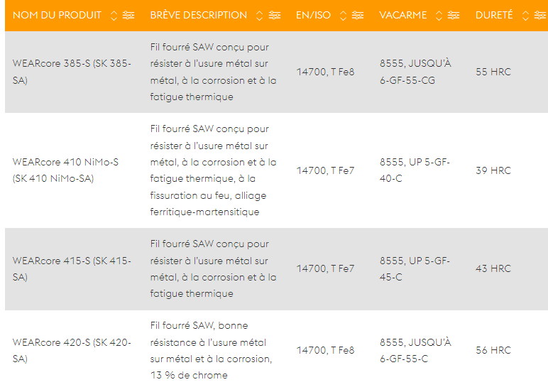
Task: Sort the Vacarme column
Action: click(439, 16)
